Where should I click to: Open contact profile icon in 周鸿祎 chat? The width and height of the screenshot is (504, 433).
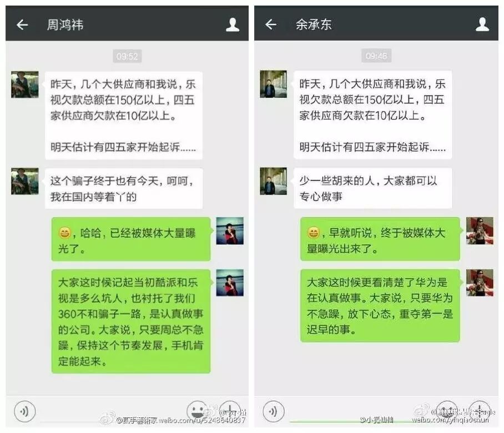pos(233,24)
